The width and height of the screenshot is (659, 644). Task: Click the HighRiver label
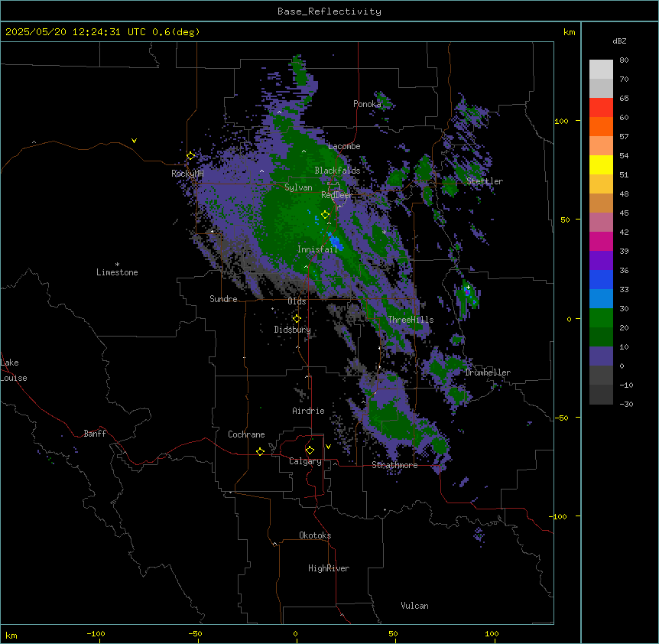click(x=329, y=568)
